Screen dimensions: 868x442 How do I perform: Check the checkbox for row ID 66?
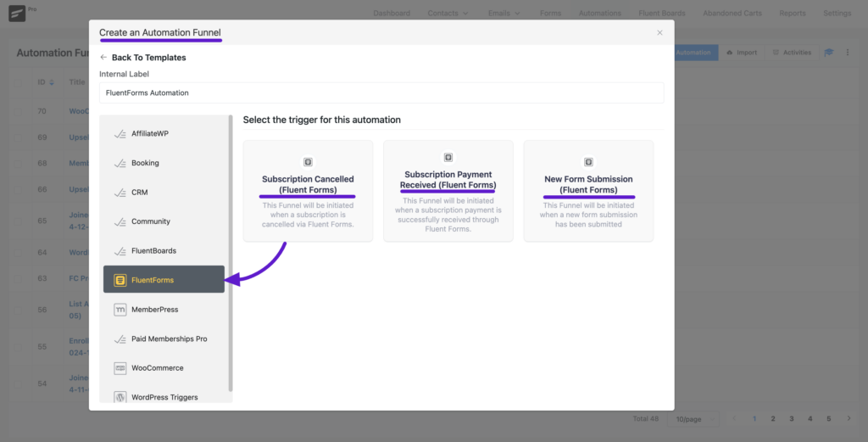[18, 189]
